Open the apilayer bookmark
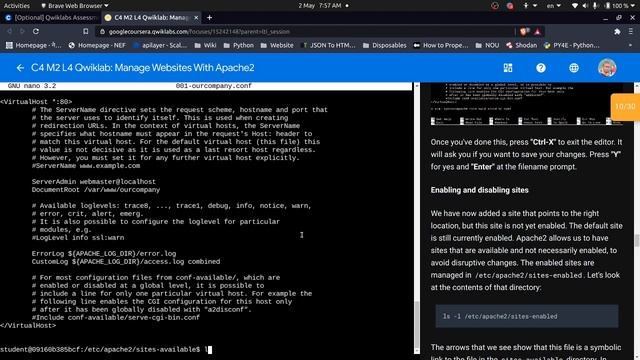The height and width of the screenshot is (360, 640). click(160, 45)
